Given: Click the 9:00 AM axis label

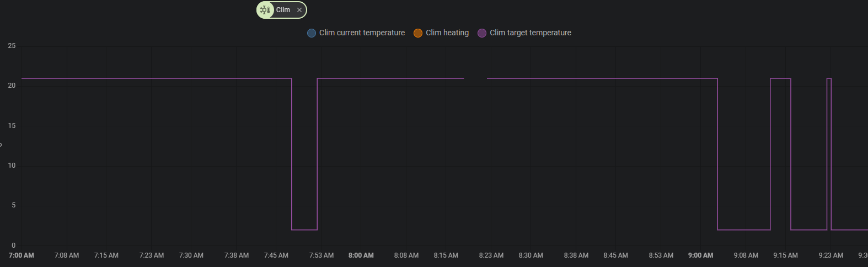Looking at the screenshot, I should 701,255.
